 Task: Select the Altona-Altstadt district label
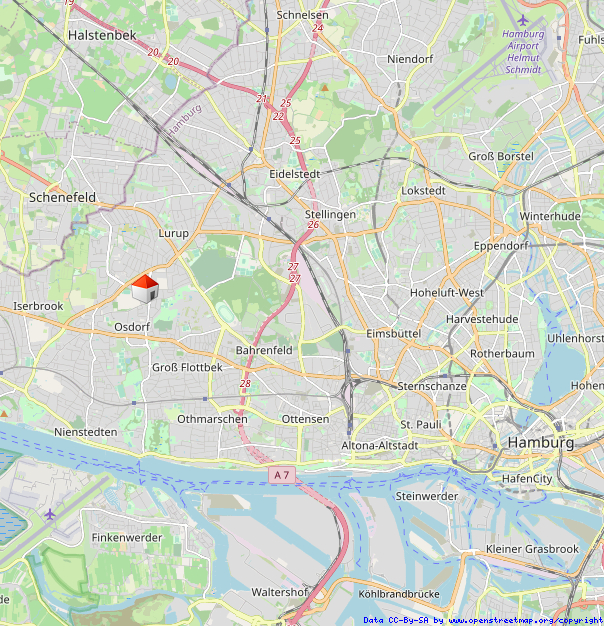[380, 446]
